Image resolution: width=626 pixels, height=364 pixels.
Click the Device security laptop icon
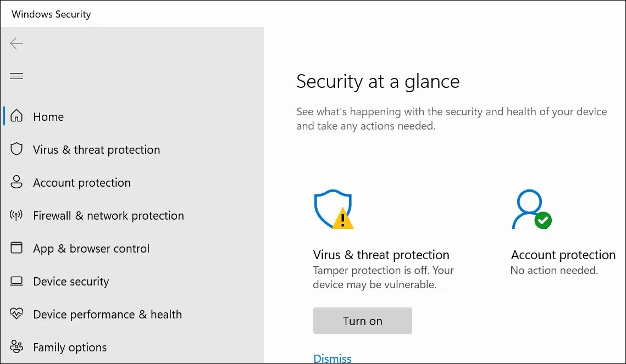click(17, 281)
